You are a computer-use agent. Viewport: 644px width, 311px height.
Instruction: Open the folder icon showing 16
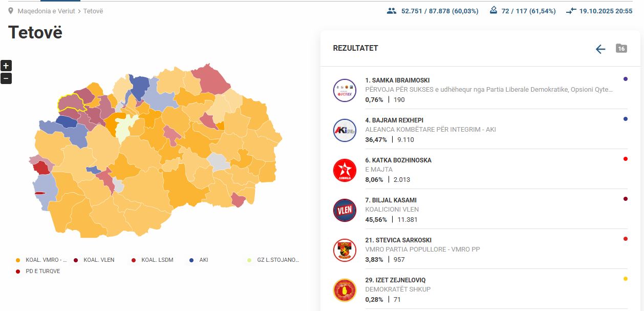tap(621, 49)
